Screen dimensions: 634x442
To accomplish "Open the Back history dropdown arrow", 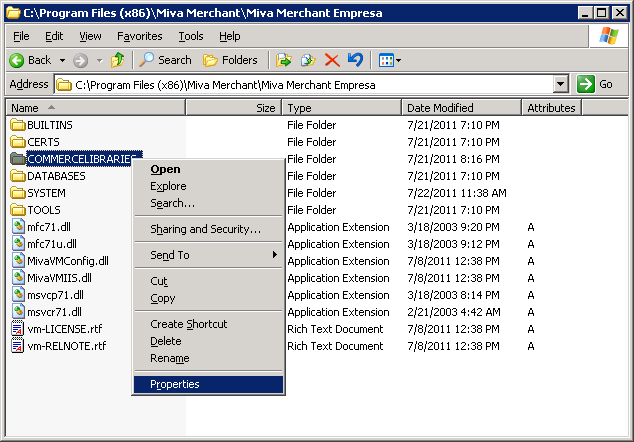I will coord(62,61).
